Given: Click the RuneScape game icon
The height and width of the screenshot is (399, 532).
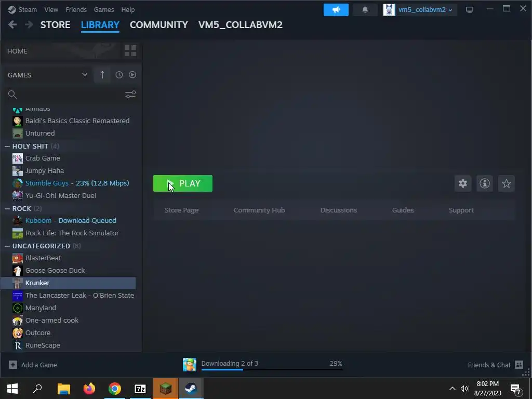Looking at the screenshot, I should 17,345.
